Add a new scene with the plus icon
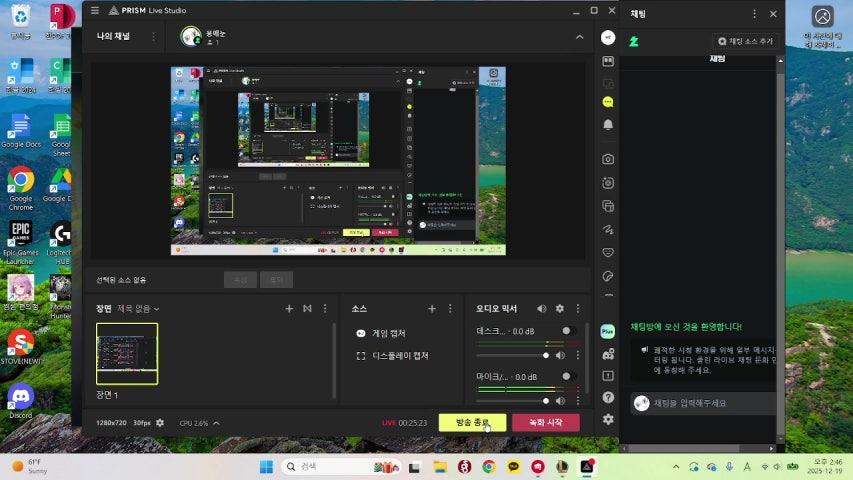The height and width of the screenshot is (480, 853). 289,309
